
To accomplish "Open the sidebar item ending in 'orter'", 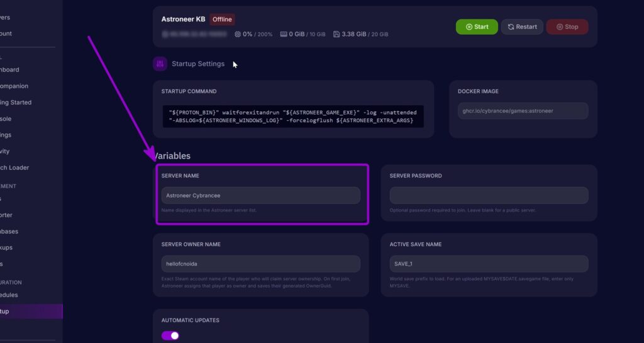I will (6, 215).
